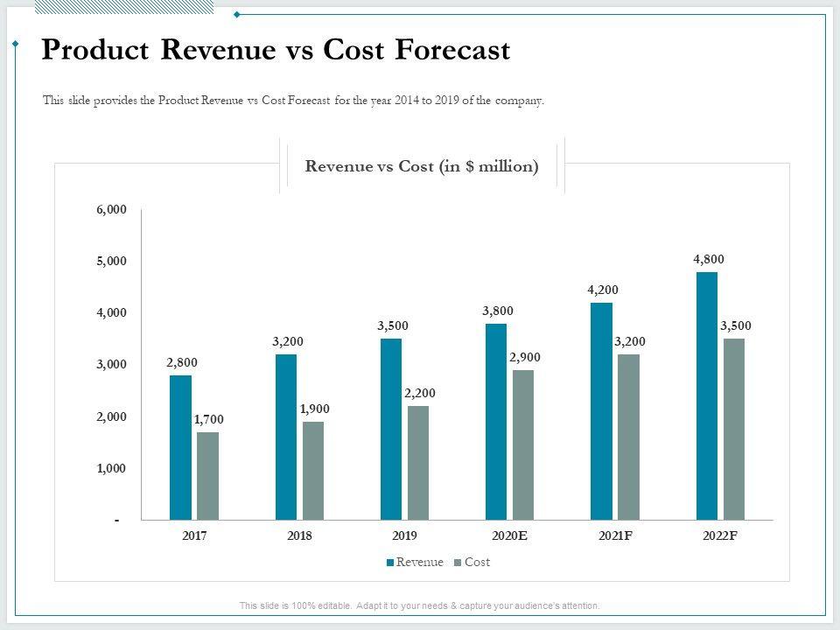The width and height of the screenshot is (840, 630).
Task: Select the 2018 Revenue bar
Action: [286, 437]
